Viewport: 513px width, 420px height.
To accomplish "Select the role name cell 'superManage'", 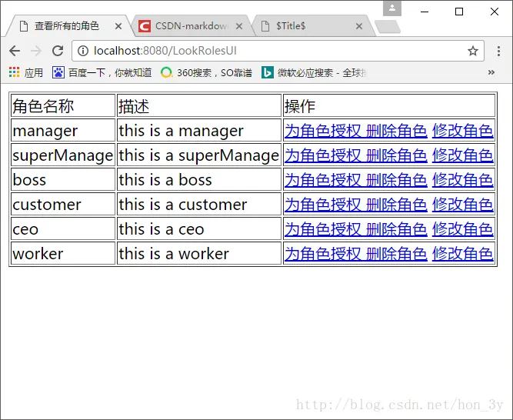I will click(63, 155).
